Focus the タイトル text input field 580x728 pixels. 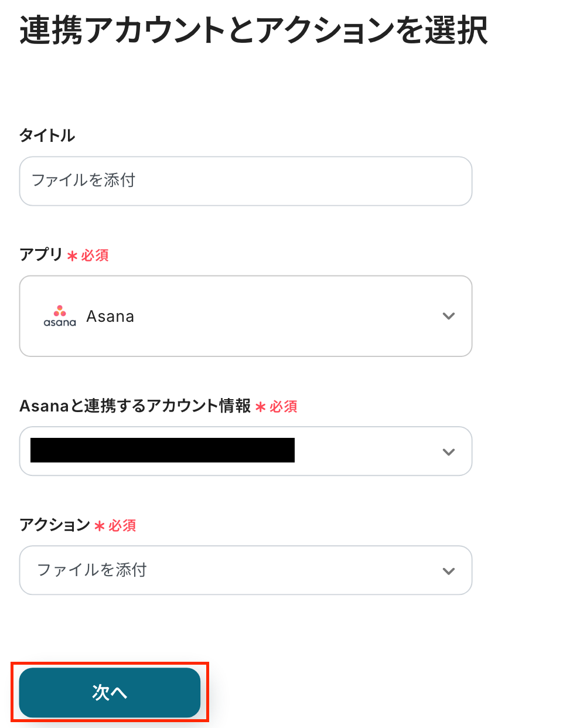pos(245,181)
